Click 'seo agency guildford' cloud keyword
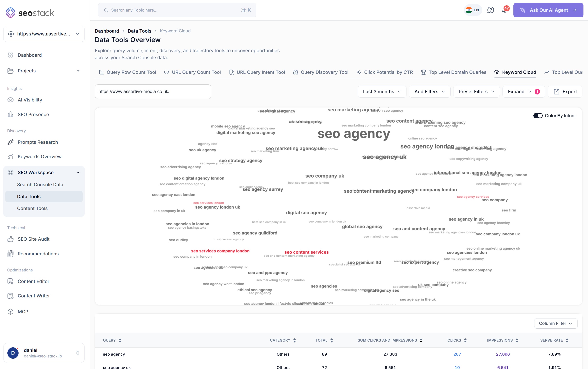This screenshot has width=588, height=369. [x=255, y=233]
